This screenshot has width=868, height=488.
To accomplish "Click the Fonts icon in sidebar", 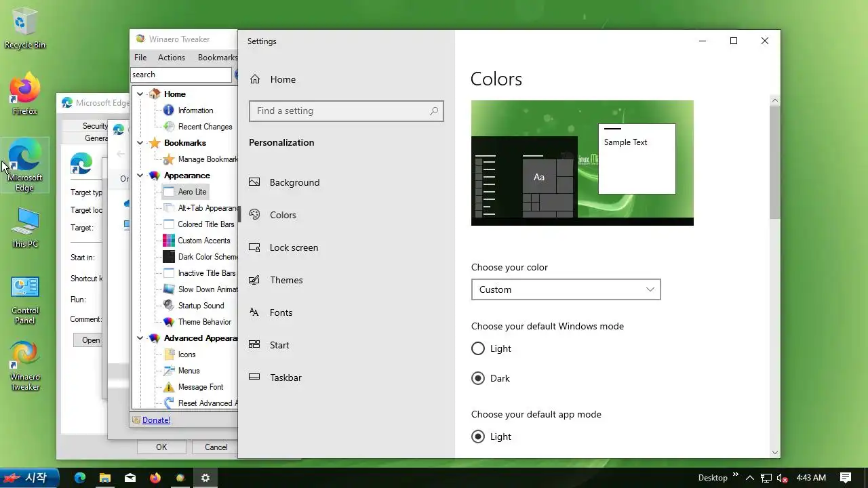I will [x=254, y=312].
